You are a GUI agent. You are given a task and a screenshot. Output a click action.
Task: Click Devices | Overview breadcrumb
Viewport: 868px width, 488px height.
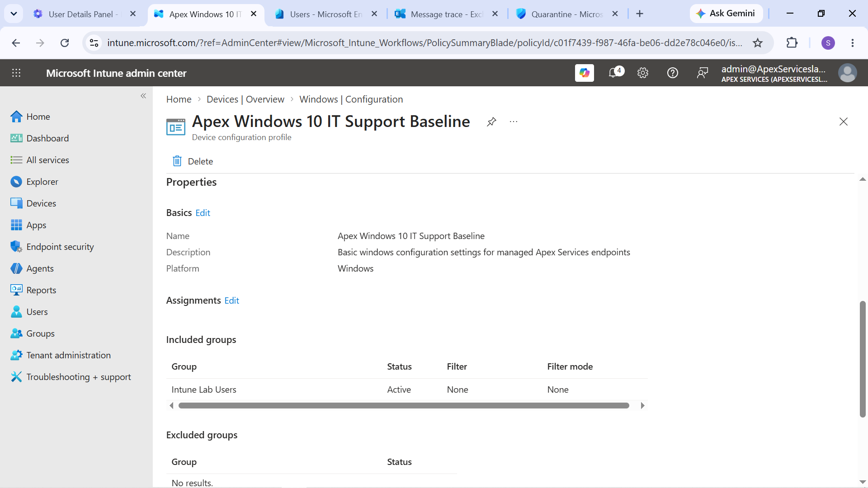[245, 99]
